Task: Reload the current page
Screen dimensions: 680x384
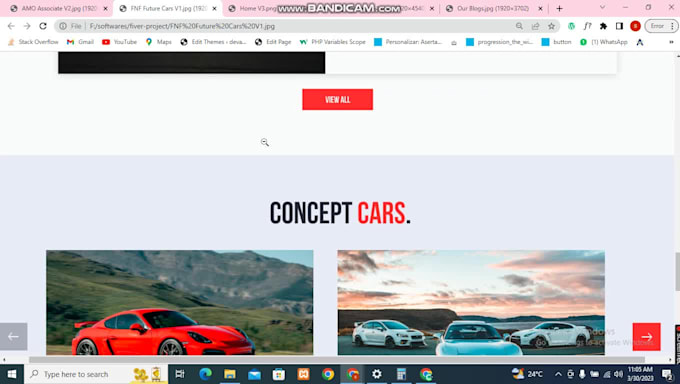Action: [43, 26]
